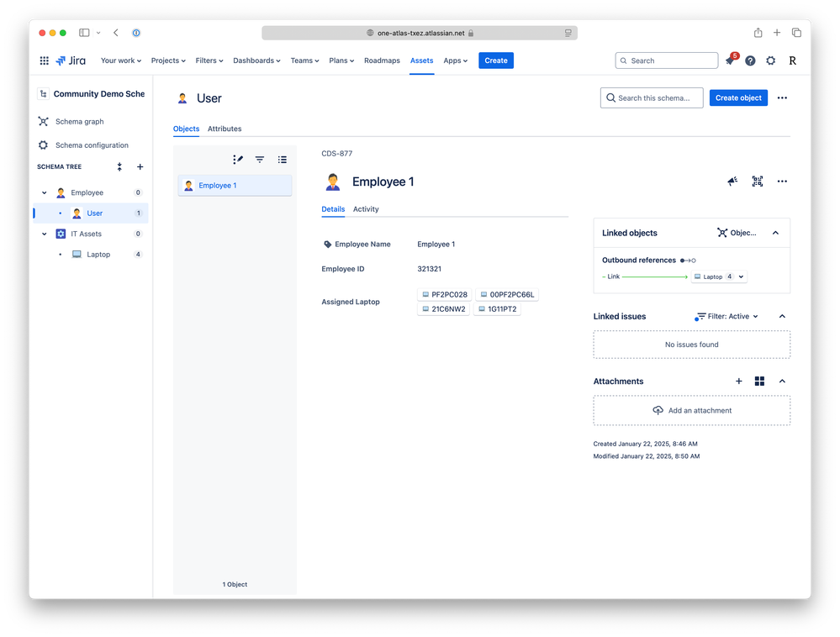Open Apps menu

pos(456,61)
